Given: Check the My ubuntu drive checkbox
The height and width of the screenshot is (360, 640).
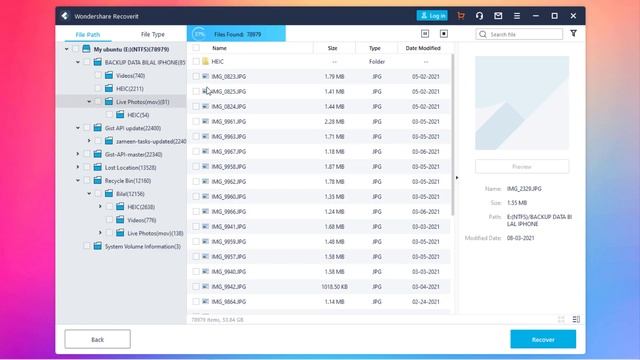Looking at the screenshot, I should point(76,49).
